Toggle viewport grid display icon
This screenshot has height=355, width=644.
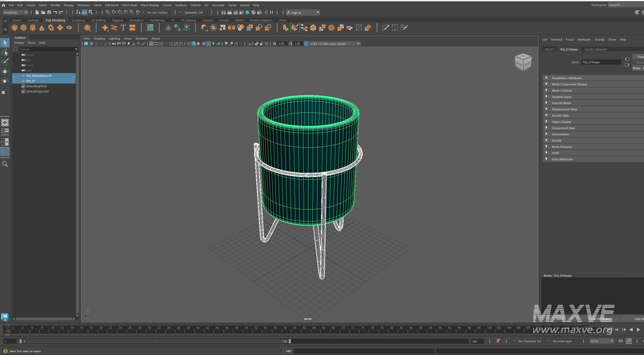click(151, 44)
